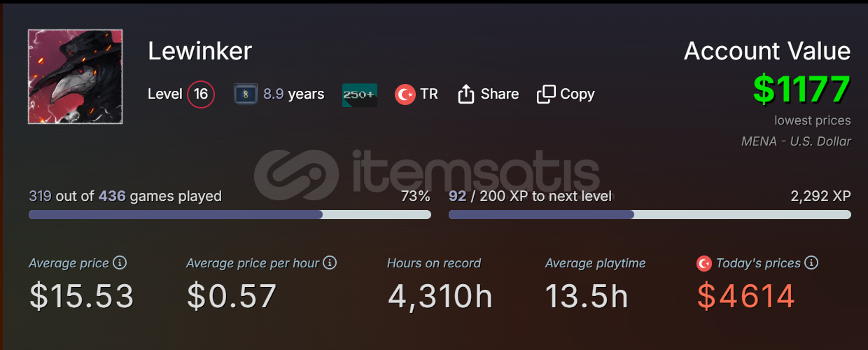Click the Turkish flag next to TR
Screen dimensions: 868x350
[x=405, y=94]
